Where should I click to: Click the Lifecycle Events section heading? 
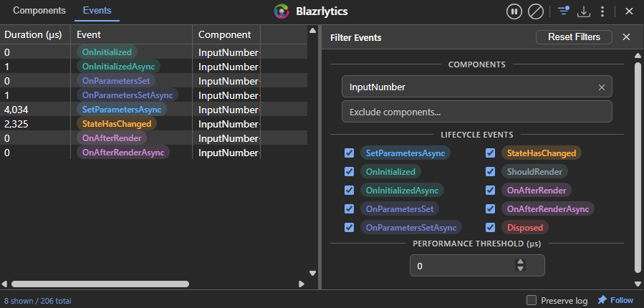[477, 134]
